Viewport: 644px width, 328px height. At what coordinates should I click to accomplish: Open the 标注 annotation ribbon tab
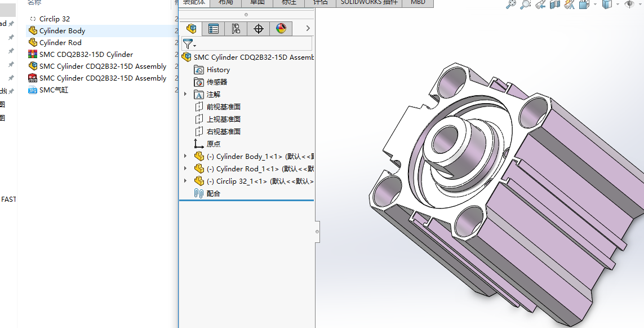tap(288, 2)
